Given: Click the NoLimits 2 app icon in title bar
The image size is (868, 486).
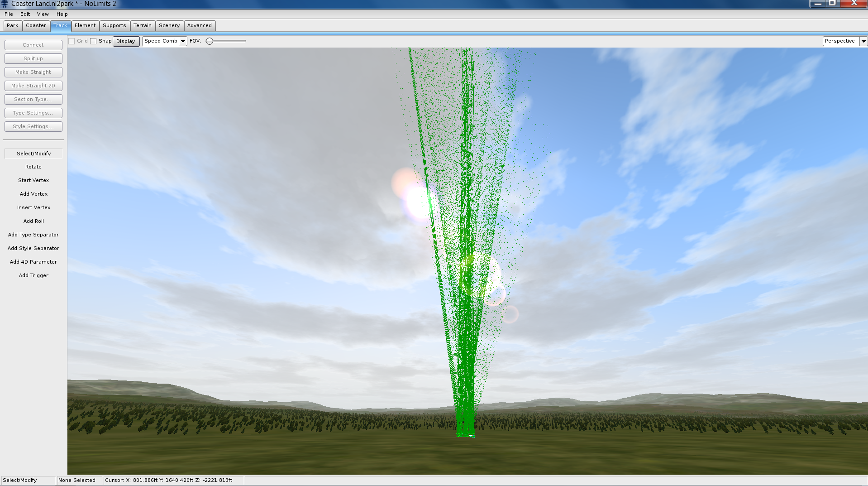Looking at the screenshot, I should [5, 4].
